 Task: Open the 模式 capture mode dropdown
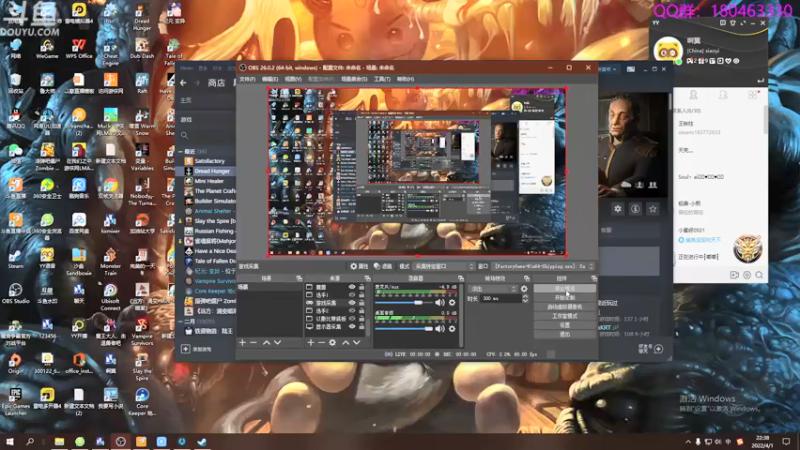coord(444,266)
